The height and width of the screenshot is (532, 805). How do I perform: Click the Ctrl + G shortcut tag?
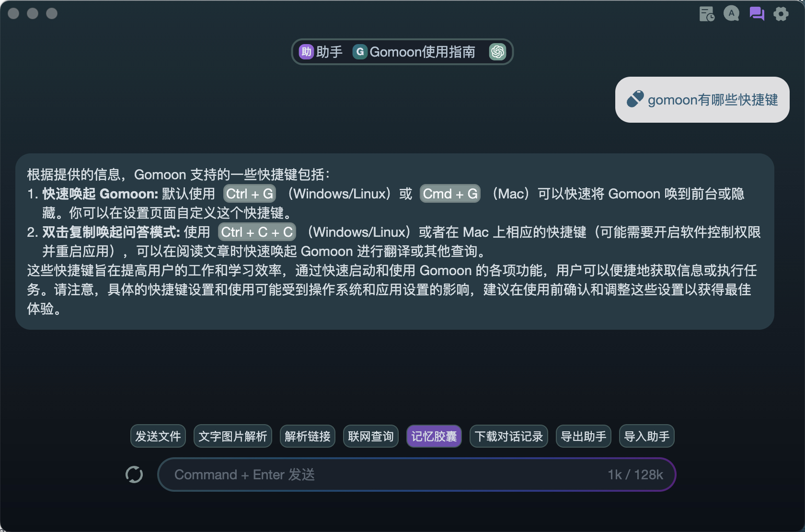click(x=250, y=194)
